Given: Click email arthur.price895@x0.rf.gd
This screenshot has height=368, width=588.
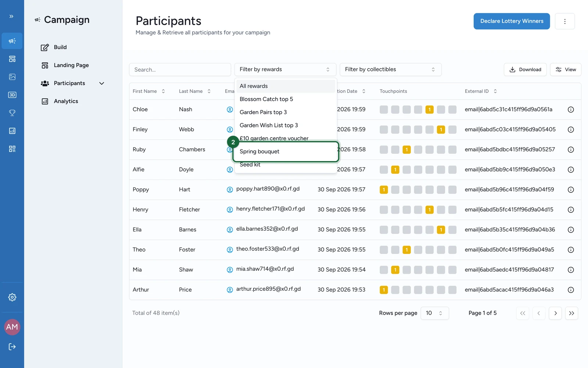Looking at the screenshot, I should click(x=269, y=289).
